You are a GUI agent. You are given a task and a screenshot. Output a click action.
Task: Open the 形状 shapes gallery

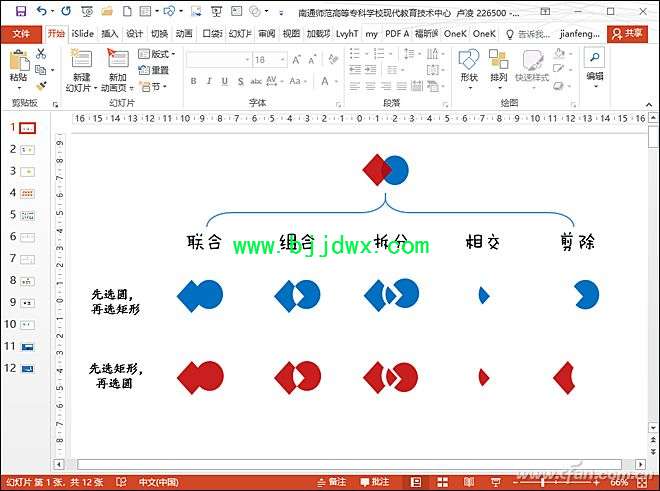click(469, 69)
